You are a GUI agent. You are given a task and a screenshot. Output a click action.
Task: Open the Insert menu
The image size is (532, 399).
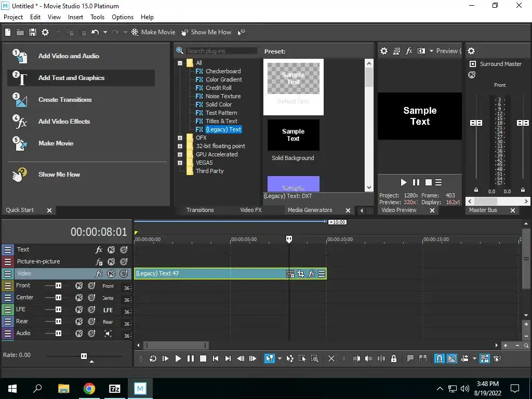coord(75,17)
